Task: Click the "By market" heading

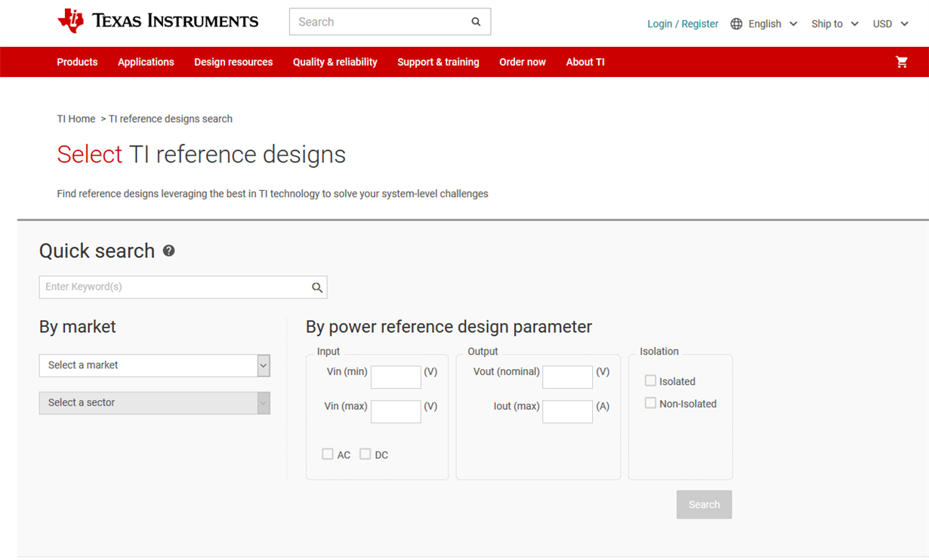Action: pyautogui.click(x=78, y=327)
